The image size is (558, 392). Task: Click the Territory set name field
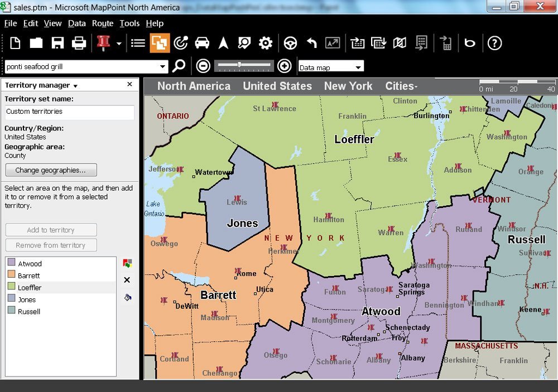pyautogui.click(x=69, y=112)
